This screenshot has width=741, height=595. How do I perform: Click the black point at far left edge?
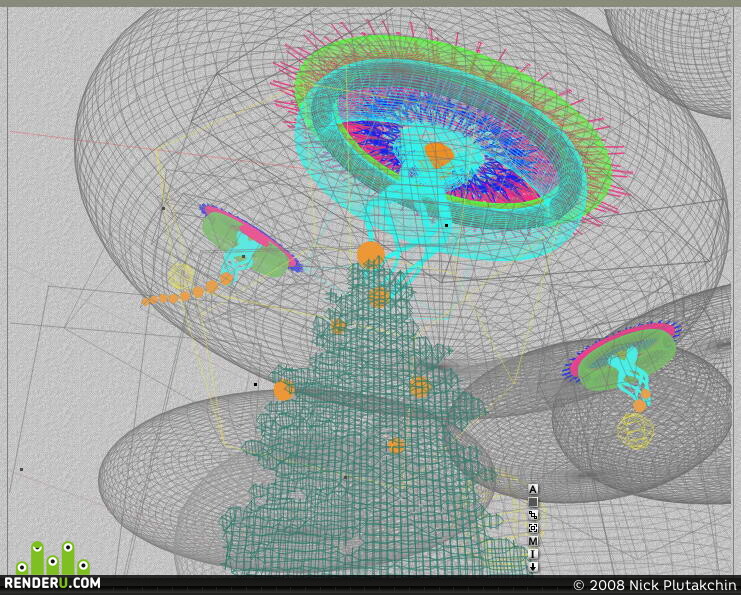[21, 470]
